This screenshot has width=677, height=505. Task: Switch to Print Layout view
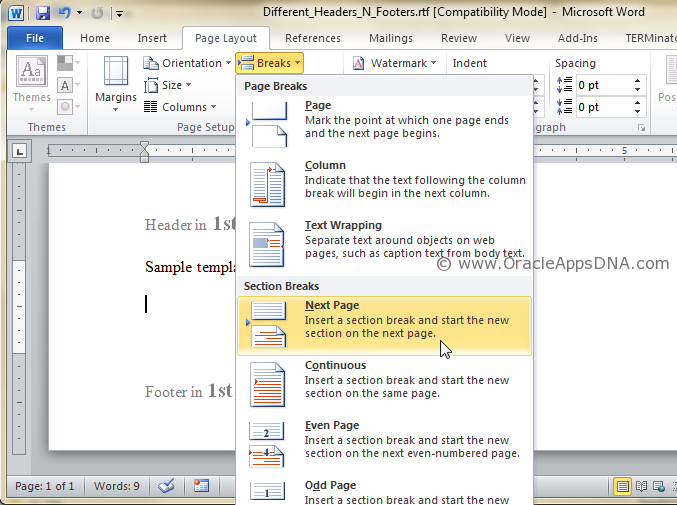622,486
